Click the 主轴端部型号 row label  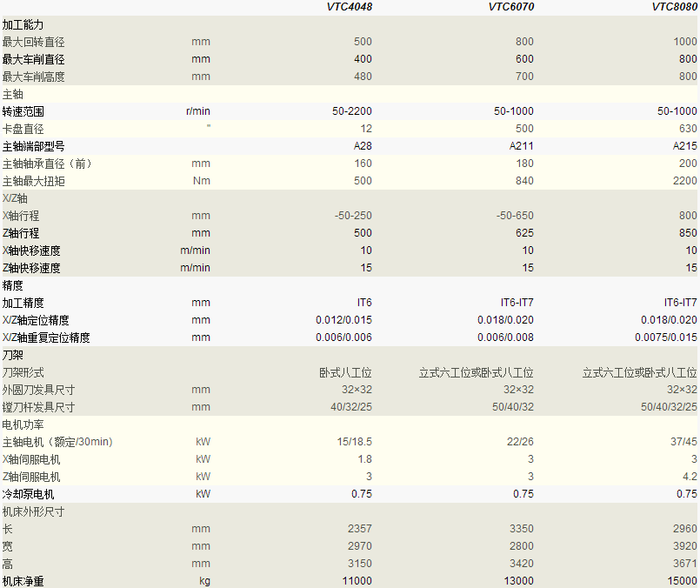[34, 146]
